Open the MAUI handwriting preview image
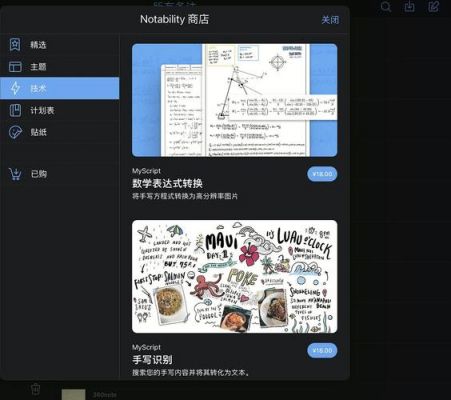451x400 pixels. click(235, 276)
